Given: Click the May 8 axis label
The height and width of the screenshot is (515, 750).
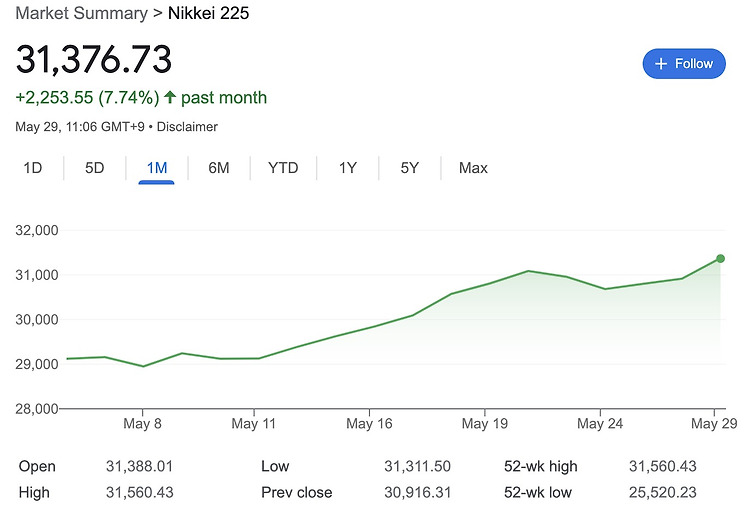Looking at the screenshot, I should 142,424.
